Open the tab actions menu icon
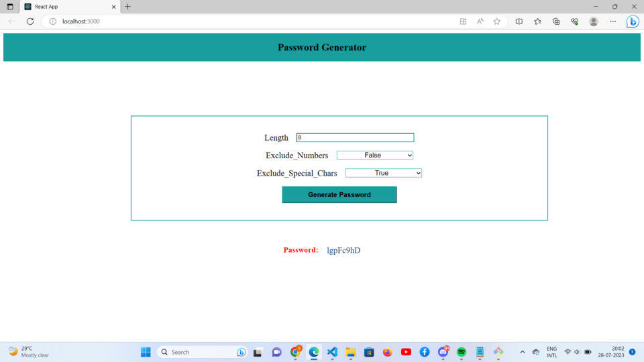644x362 pixels. coord(10,7)
